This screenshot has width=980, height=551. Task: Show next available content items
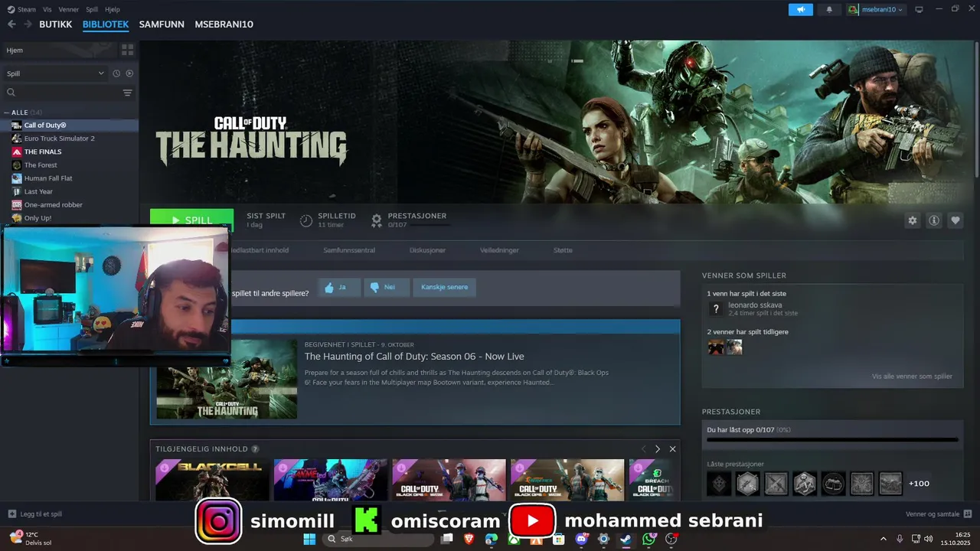pyautogui.click(x=657, y=448)
